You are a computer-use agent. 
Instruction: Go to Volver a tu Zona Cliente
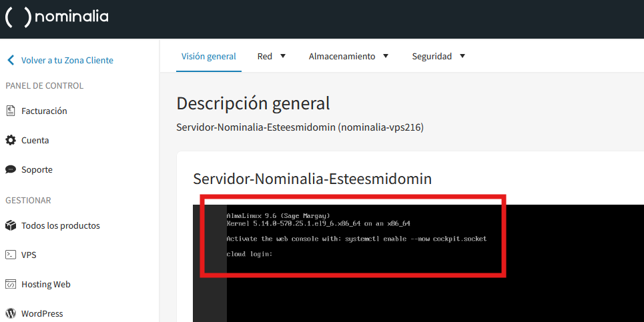(x=67, y=60)
